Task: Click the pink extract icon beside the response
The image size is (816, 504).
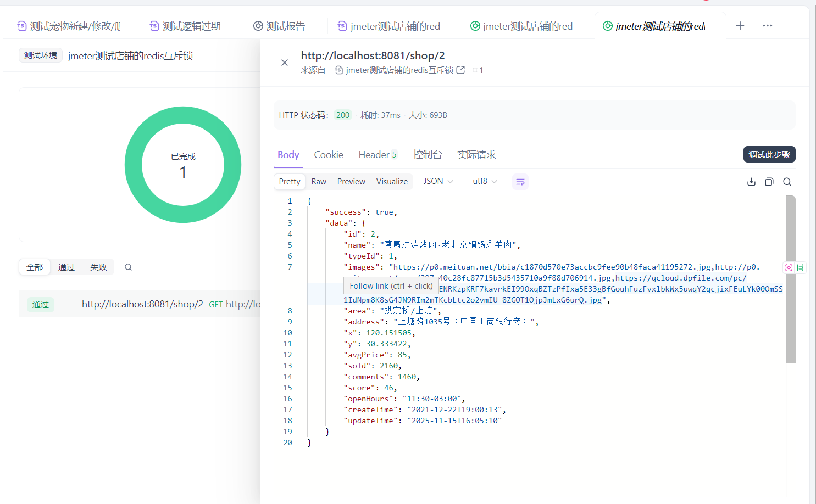Action: 789,267
